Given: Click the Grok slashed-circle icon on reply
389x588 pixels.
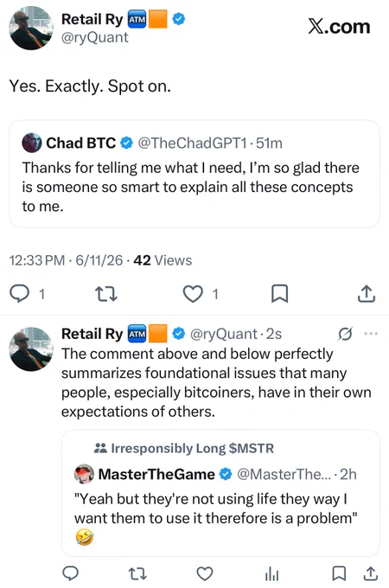Looking at the screenshot, I should point(345,334).
